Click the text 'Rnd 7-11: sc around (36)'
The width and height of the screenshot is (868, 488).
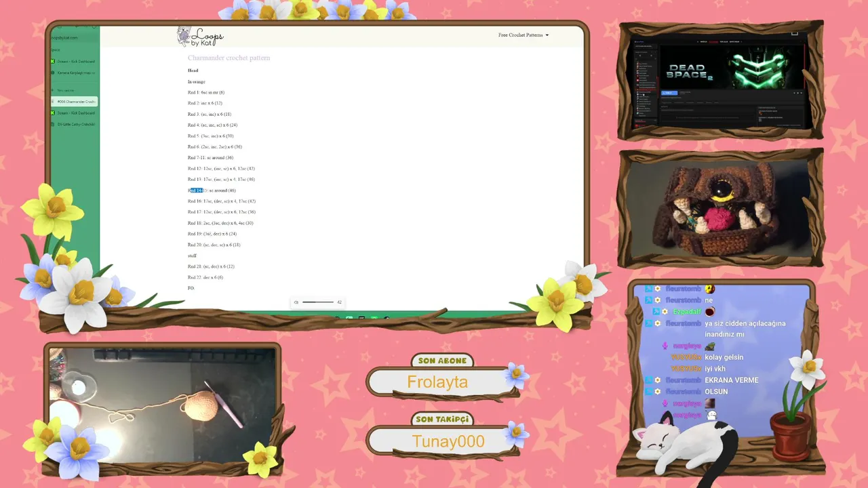tap(210, 158)
